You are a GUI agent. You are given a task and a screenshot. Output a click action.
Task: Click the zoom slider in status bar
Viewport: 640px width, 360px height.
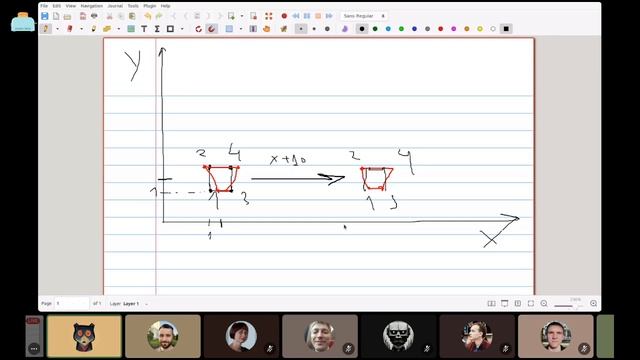coord(569,306)
